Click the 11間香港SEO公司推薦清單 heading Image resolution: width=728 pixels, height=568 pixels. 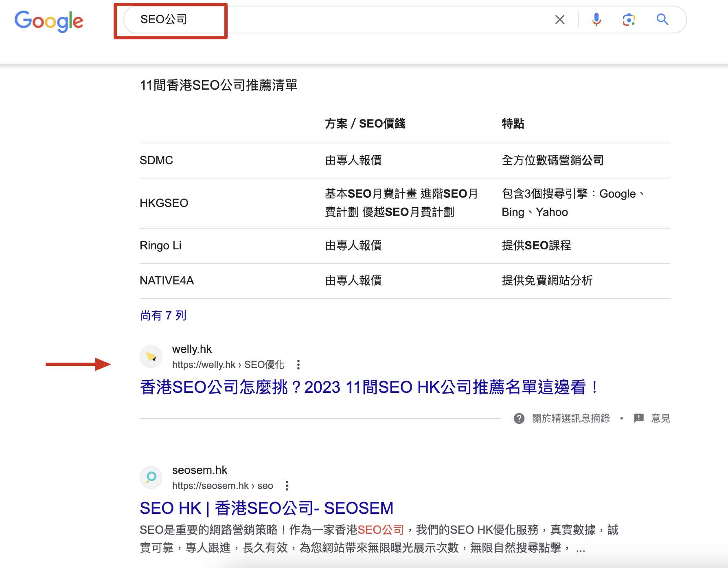(219, 85)
